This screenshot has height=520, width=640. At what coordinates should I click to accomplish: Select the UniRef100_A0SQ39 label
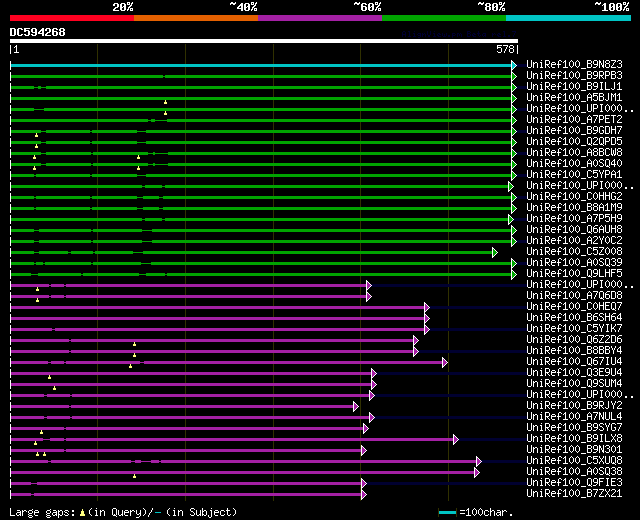tap(574, 263)
